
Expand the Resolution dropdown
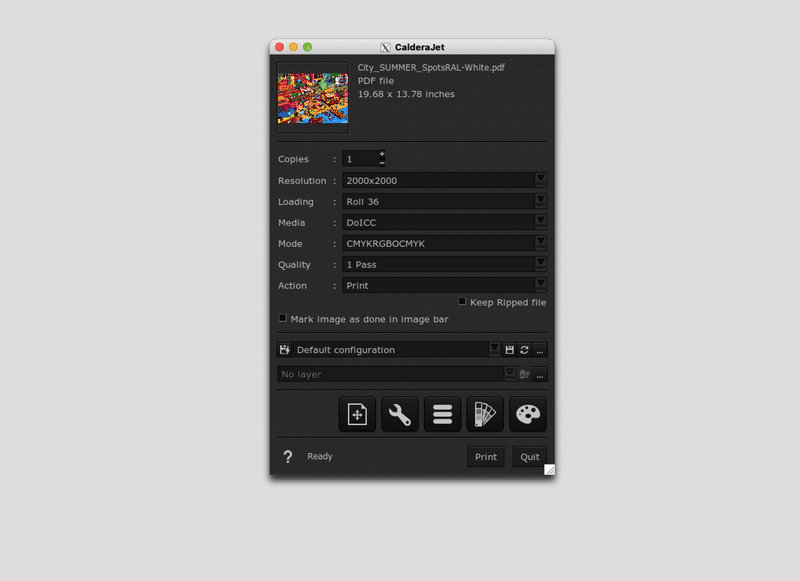(541, 180)
